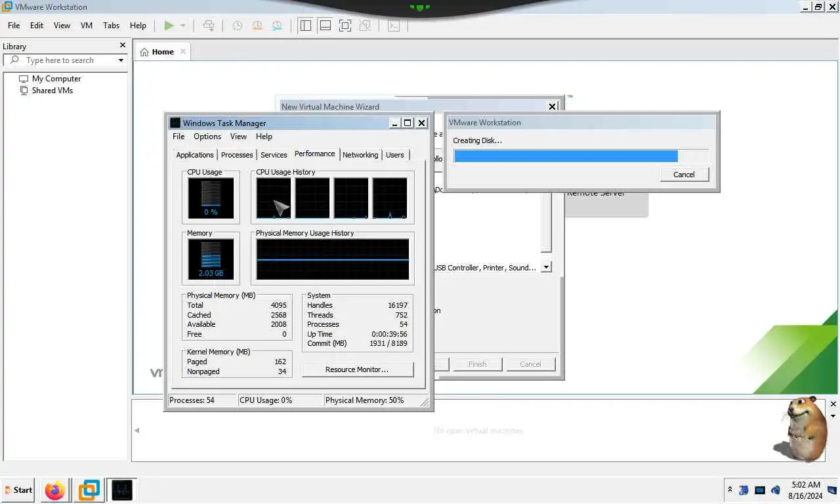The height and width of the screenshot is (504, 840).
Task: Click the VMware Workstation taskbar icon
Action: click(x=89, y=490)
